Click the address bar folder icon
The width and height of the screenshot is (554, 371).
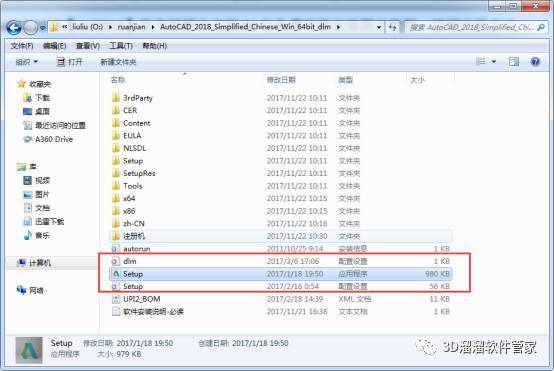click(54, 27)
